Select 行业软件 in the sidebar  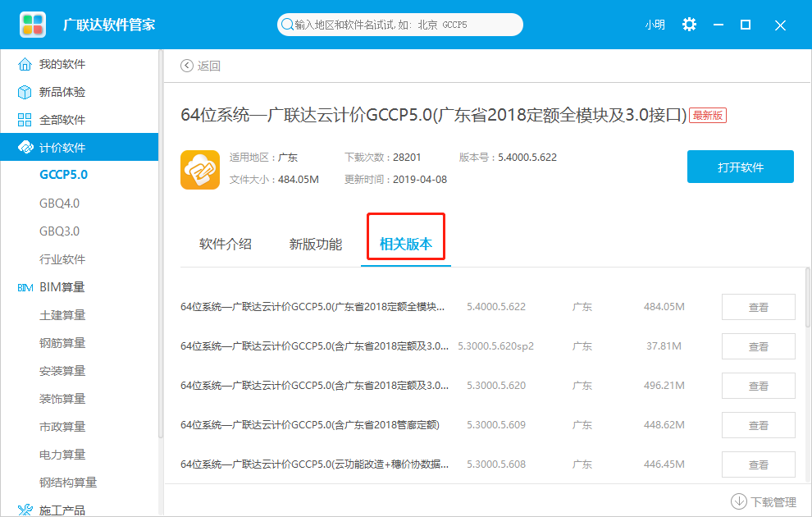[62, 259]
